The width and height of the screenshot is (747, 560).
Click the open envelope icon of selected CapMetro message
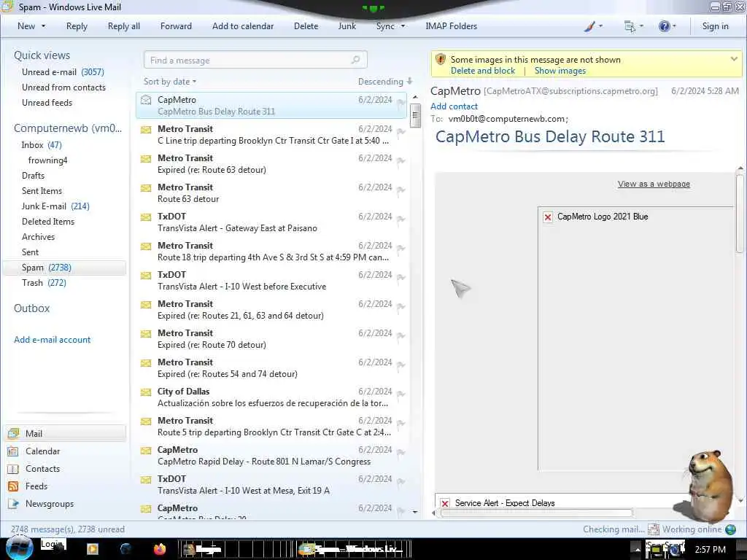pos(146,99)
